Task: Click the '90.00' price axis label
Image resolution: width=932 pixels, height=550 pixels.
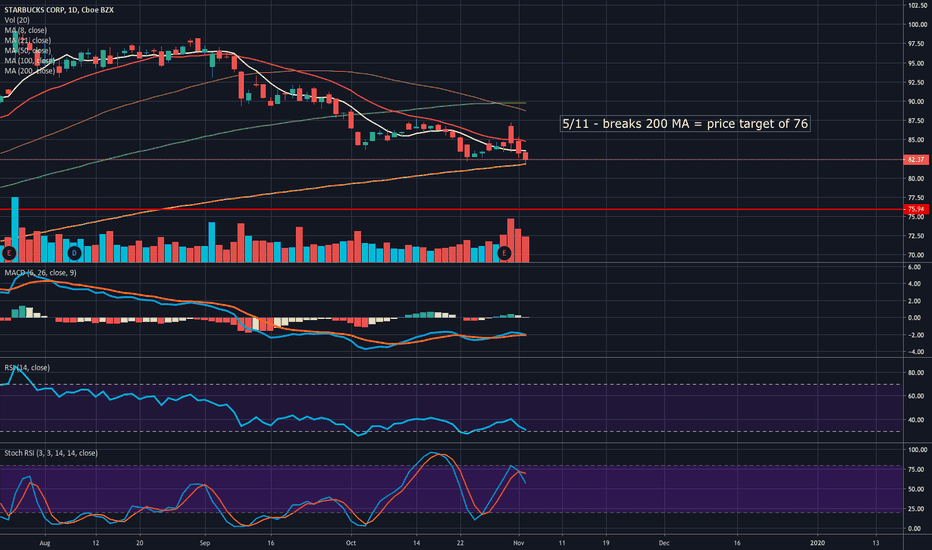Action: [x=917, y=102]
